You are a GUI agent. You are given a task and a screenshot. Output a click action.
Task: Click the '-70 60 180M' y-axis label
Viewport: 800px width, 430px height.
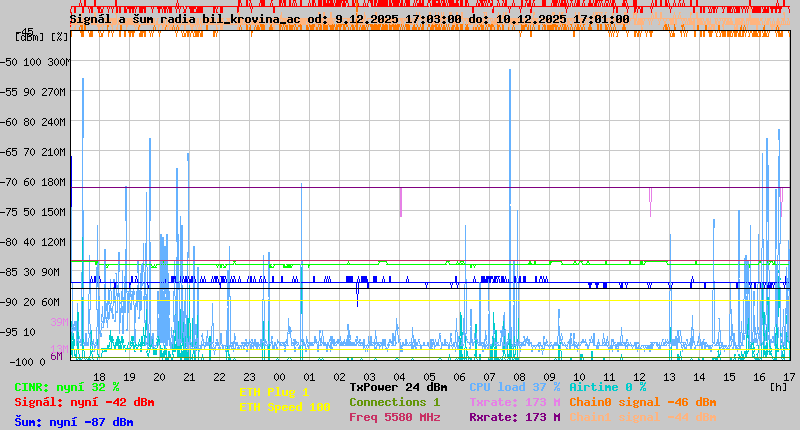click(34, 182)
